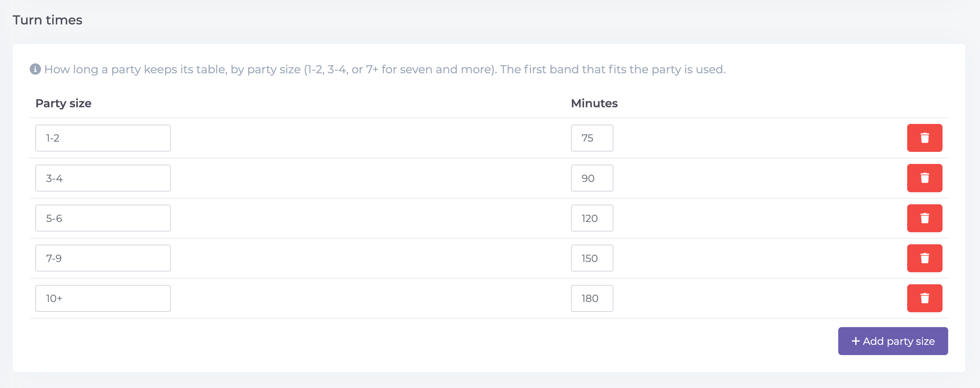Delete the 3-4 party size row
Viewport: 980px width, 388px height.
(924, 178)
